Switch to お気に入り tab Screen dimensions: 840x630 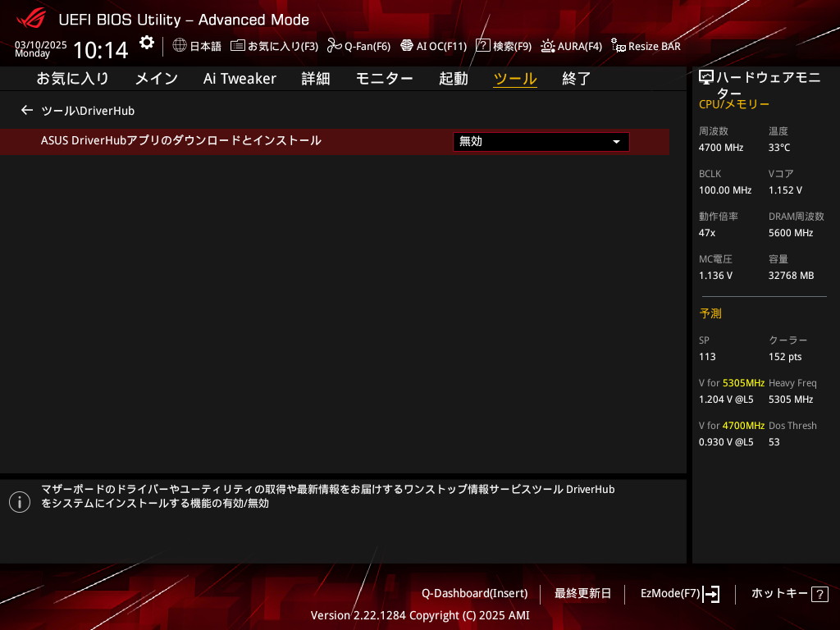coord(73,79)
